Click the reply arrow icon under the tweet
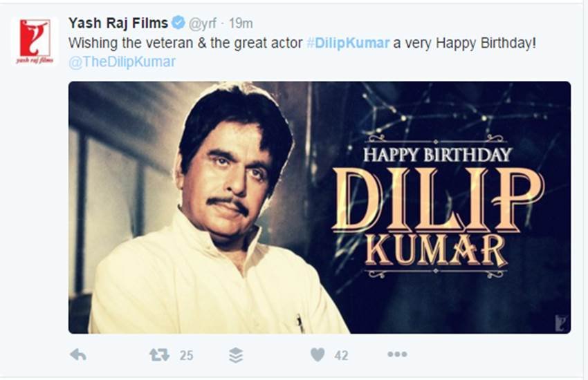 (x=78, y=354)
